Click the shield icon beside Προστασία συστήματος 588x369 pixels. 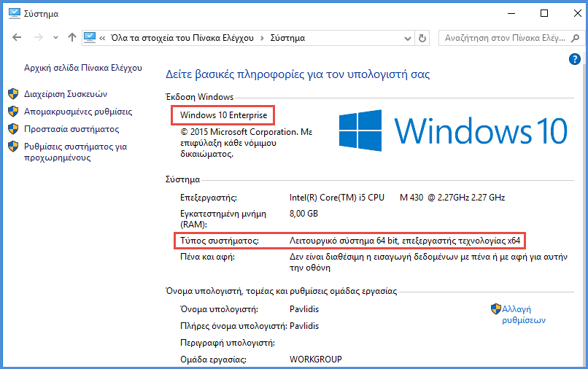point(13,129)
